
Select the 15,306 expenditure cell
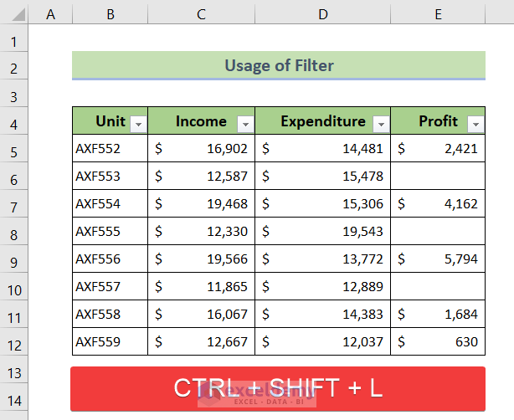pyautogui.click(x=322, y=204)
